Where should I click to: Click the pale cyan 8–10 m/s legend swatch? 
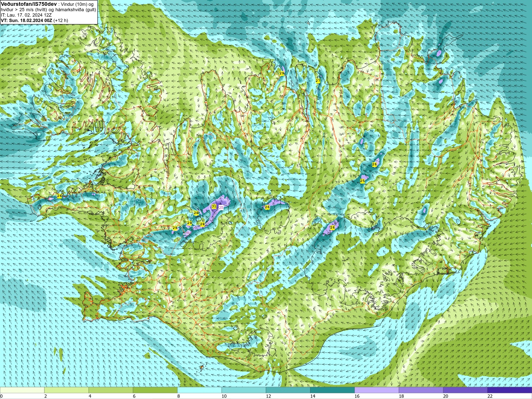tap(199, 390)
